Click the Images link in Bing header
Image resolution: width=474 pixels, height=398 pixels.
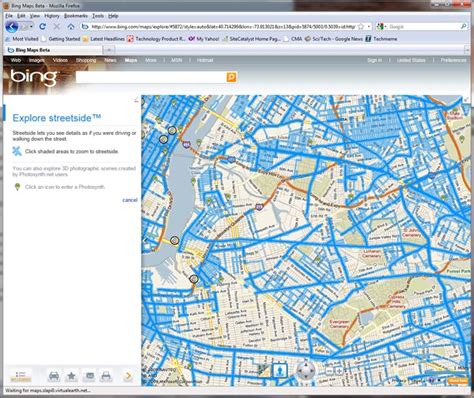37,60
